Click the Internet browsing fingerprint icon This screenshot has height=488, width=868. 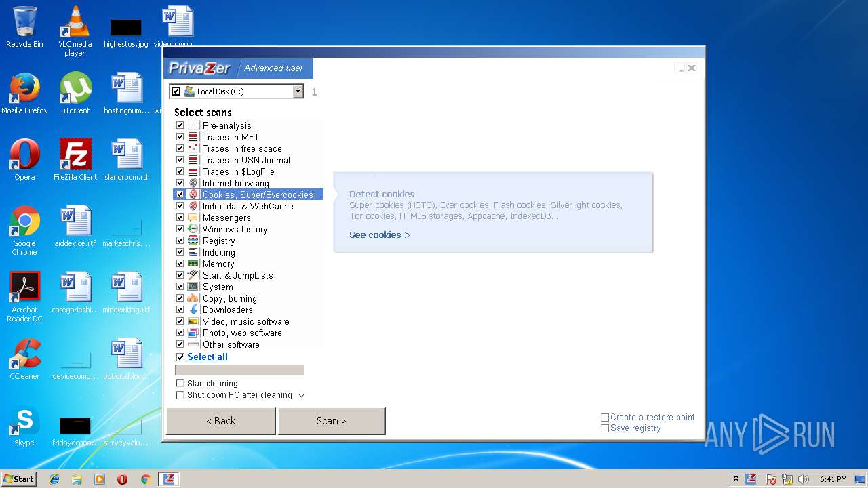click(x=193, y=183)
